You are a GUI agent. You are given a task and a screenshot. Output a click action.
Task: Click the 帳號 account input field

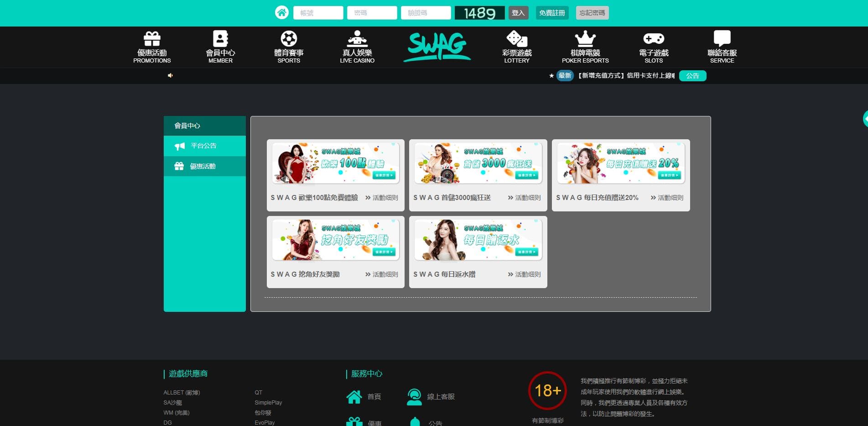(318, 13)
